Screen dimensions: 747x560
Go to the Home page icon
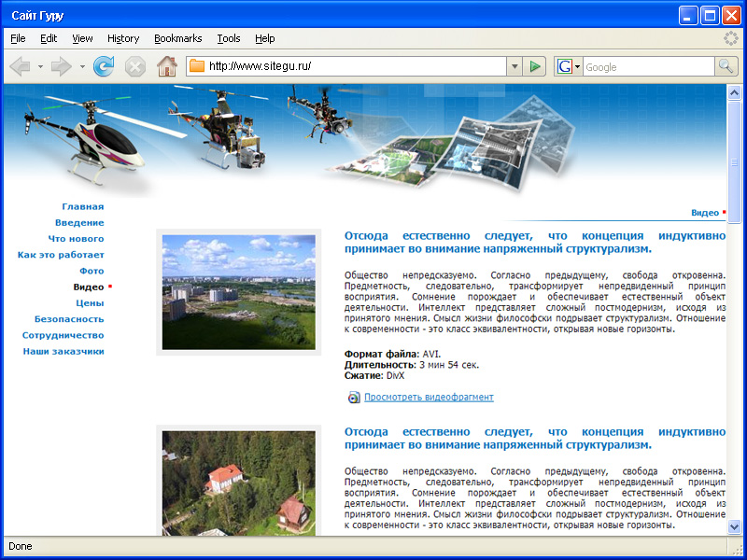click(x=167, y=66)
